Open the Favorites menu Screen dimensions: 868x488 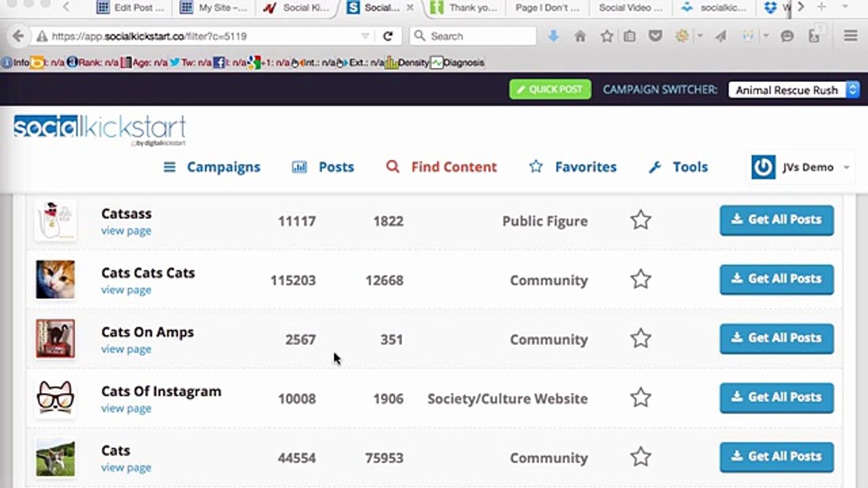[x=573, y=167]
